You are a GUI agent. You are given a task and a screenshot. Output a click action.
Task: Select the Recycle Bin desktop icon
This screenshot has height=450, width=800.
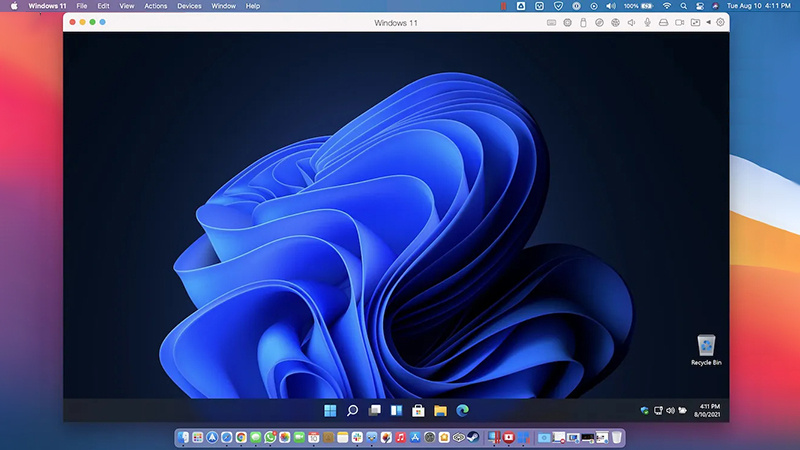706,350
